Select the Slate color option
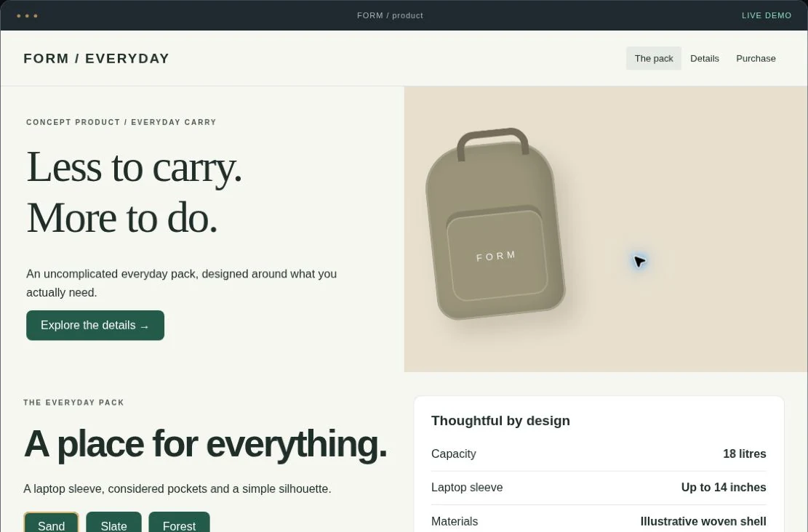The width and height of the screenshot is (808, 532). point(113,523)
